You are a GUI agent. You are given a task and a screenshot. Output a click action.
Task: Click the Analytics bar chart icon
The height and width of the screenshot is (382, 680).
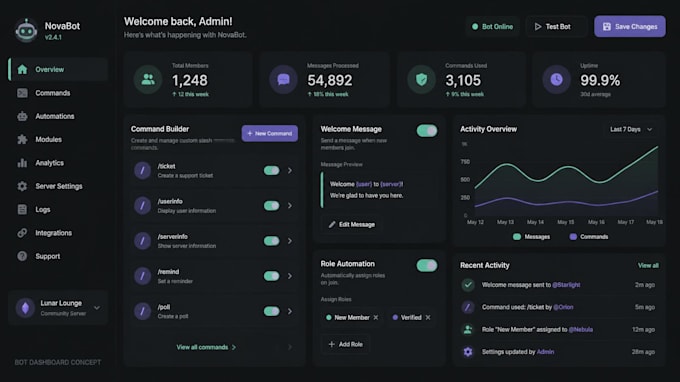tap(22, 163)
